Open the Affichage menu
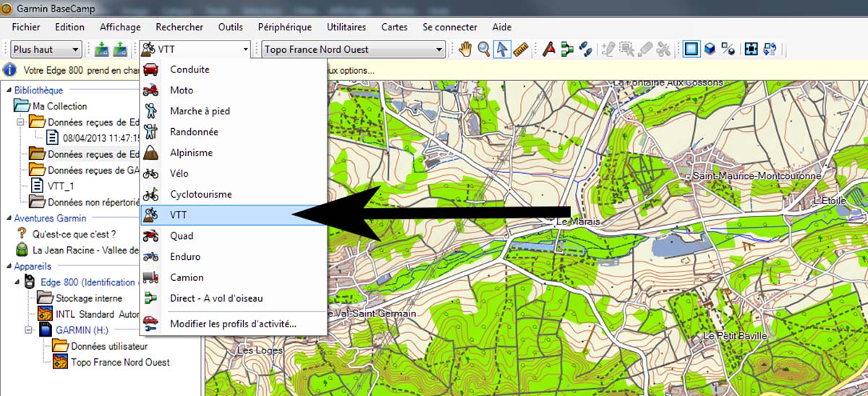The height and width of the screenshot is (396, 868). pyautogui.click(x=120, y=27)
